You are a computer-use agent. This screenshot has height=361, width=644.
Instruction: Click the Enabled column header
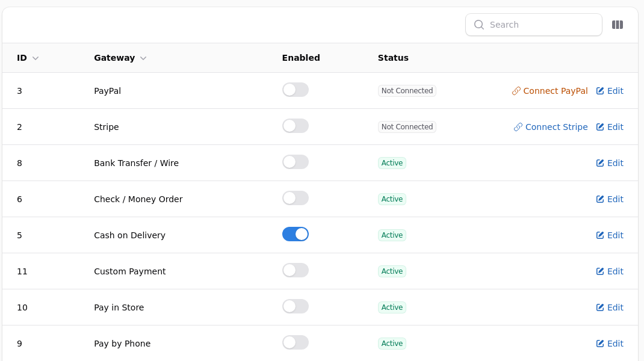[x=301, y=58]
